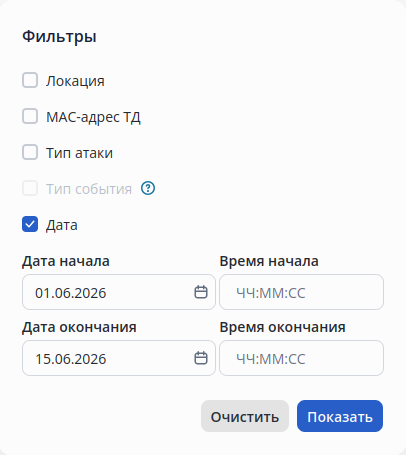406x455 pixels.
Task: Click the Локация label text
Action: [x=75, y=81]
